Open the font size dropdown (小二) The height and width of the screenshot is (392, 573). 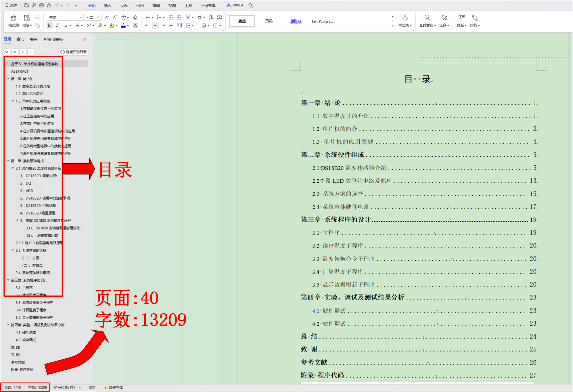98,17
